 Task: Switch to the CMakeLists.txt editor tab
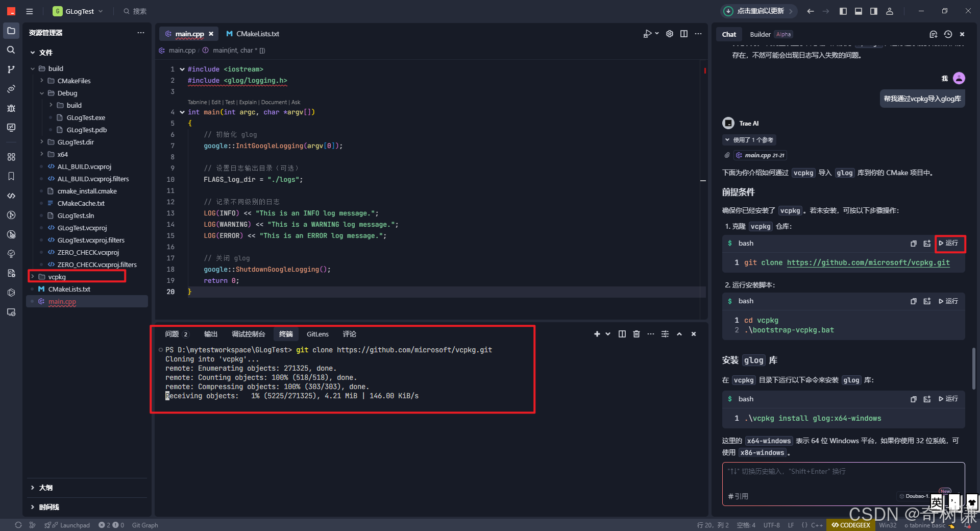(253, 34)
